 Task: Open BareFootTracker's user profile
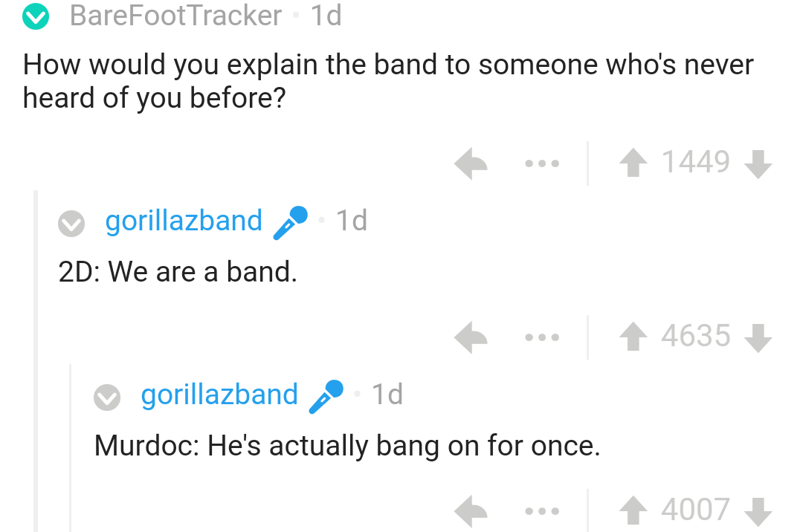[x=175, y=16]
